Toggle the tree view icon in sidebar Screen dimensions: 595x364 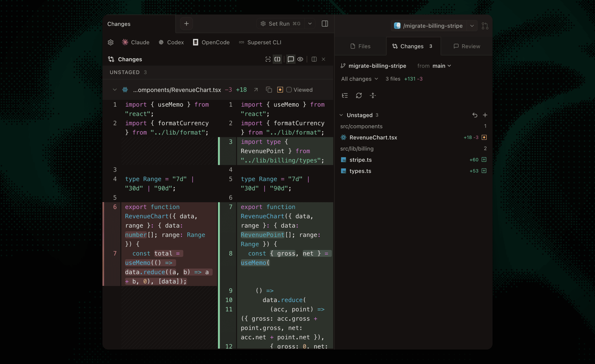point(345,95)
